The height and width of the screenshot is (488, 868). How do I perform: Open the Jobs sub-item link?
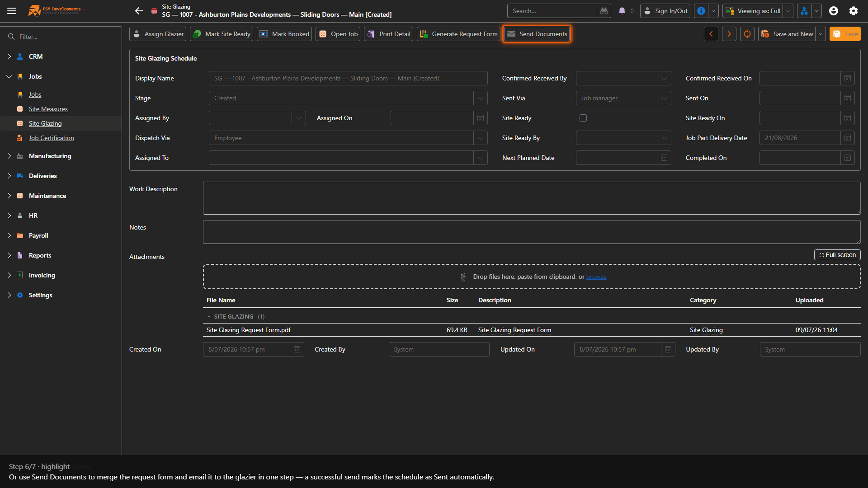click(x=35, y=94)
